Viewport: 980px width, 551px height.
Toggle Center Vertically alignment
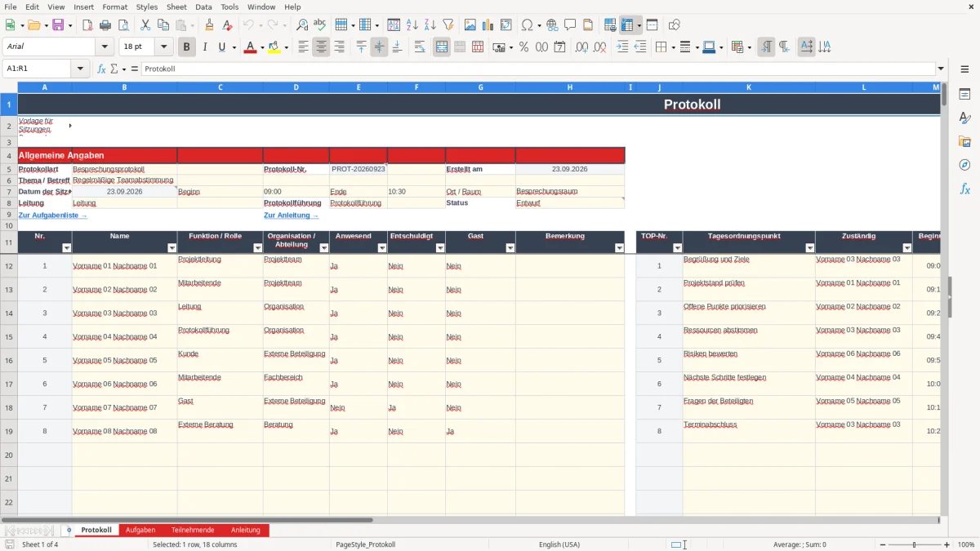click(379, 47)
